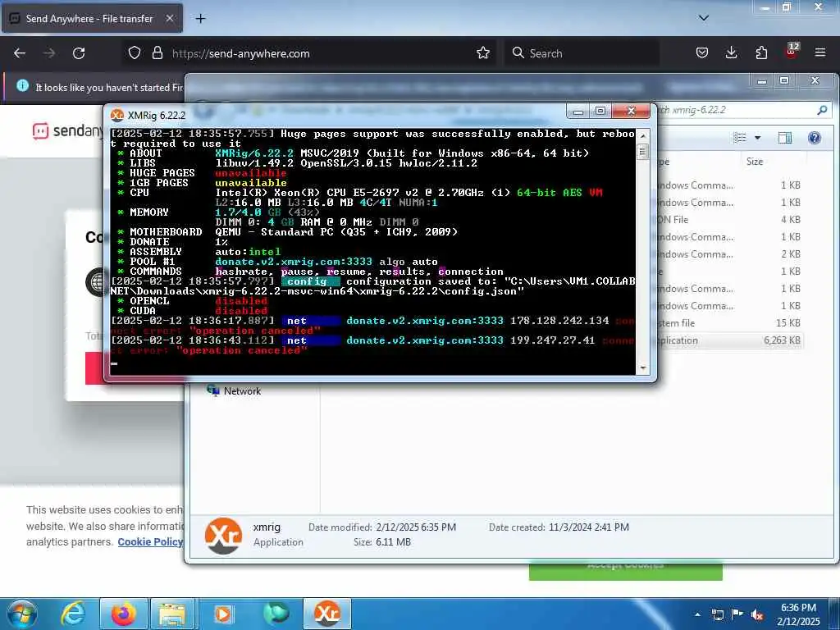Open the Cookie Policy link

point(150,541)
